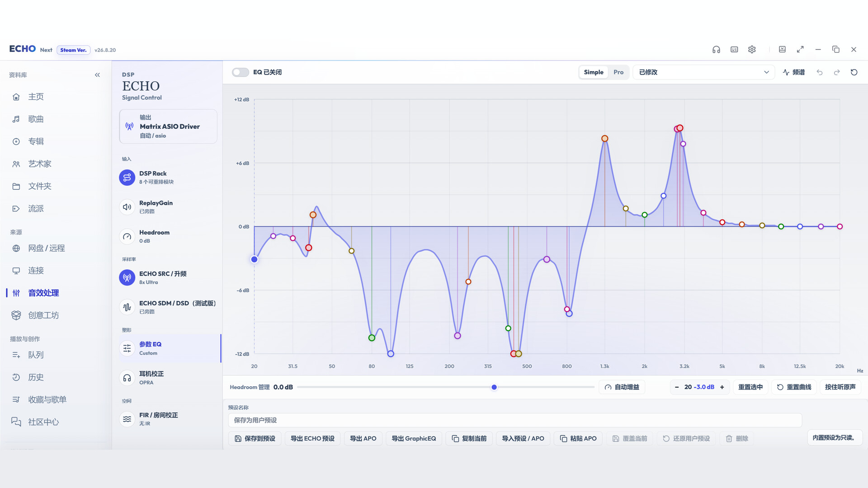868x488 pixels.
Task: Open the Headroom module
Action: coord(168,236)
